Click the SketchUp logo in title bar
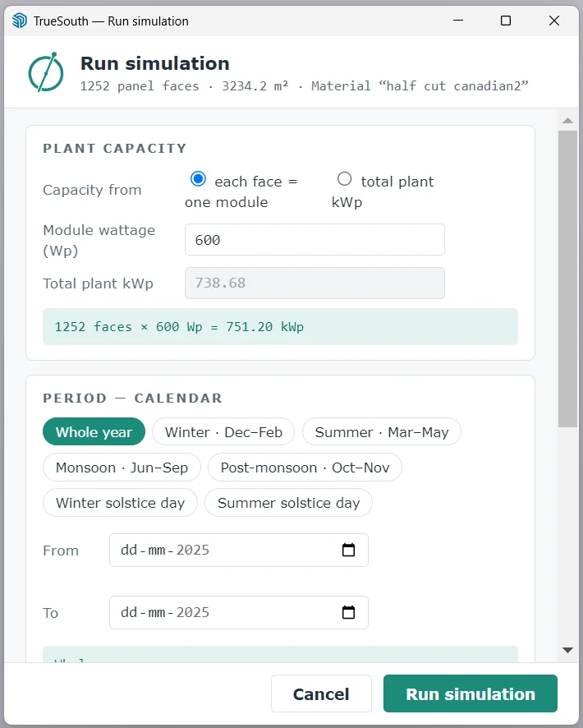The width and height of the screenshot is (583, 728). 20,21
